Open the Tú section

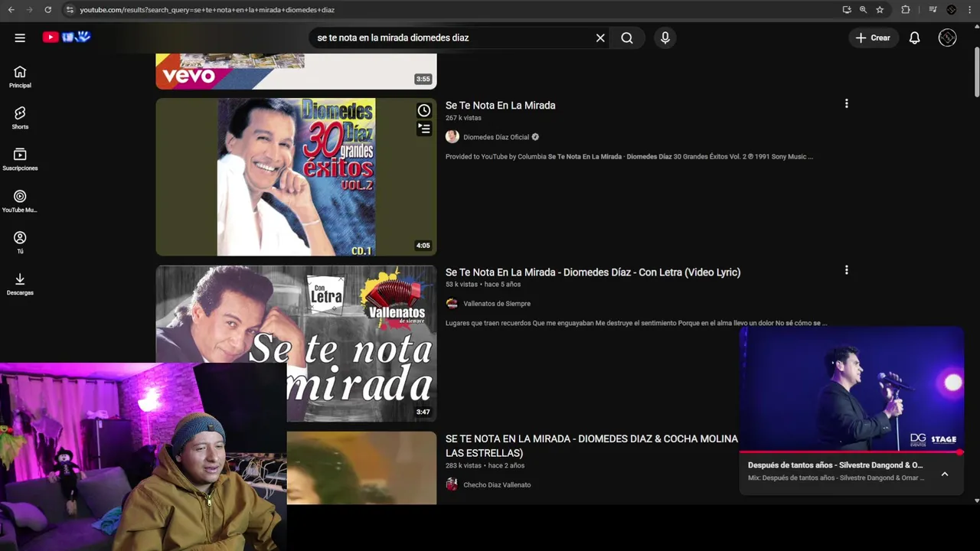[20, 243]
